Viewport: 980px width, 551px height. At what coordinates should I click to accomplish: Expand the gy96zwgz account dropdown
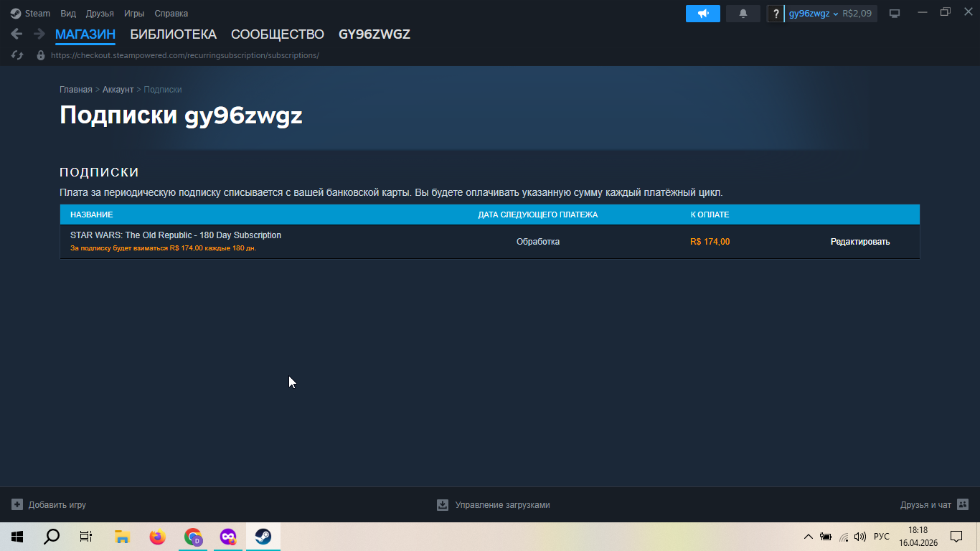814,14
